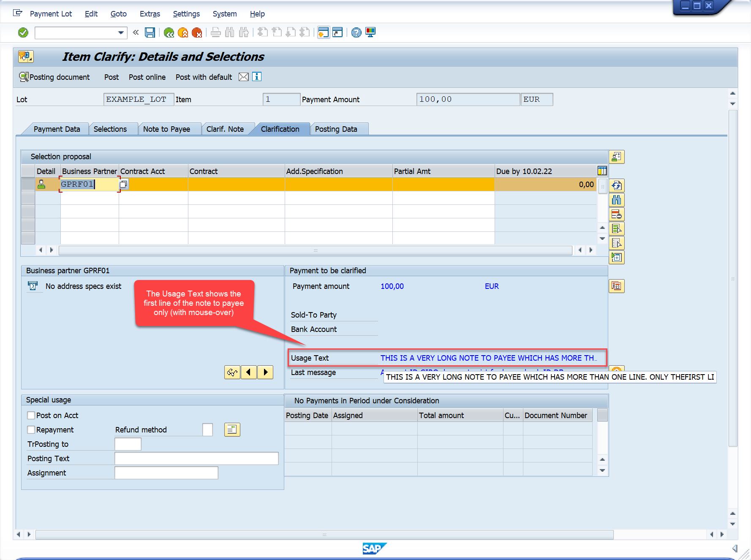The height and width of the screenshot is (560, 751).
Task: Open the Extras menu
Action: (x=150, y=14)
